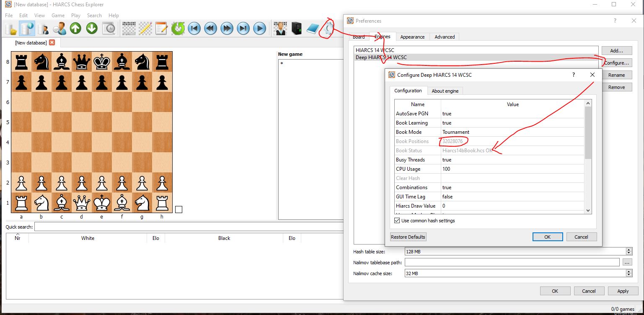
Task: Click the fast-forward moves button
Action: 227,29
